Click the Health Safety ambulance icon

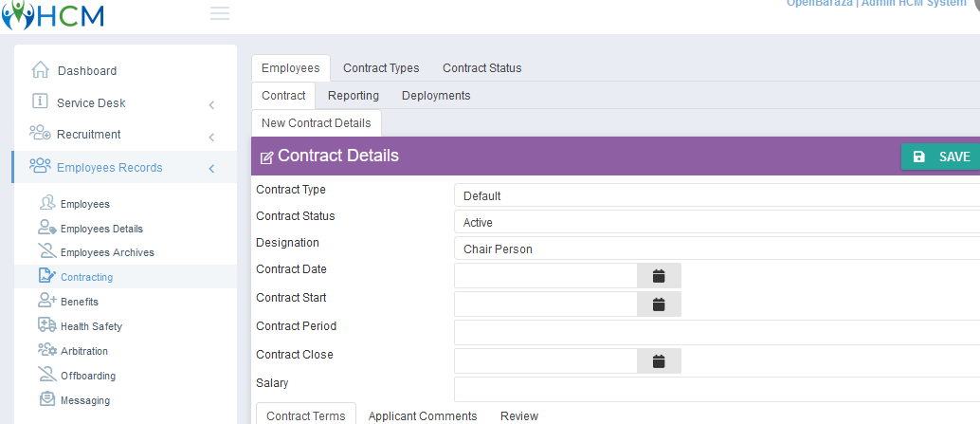(x=46, y=325)
